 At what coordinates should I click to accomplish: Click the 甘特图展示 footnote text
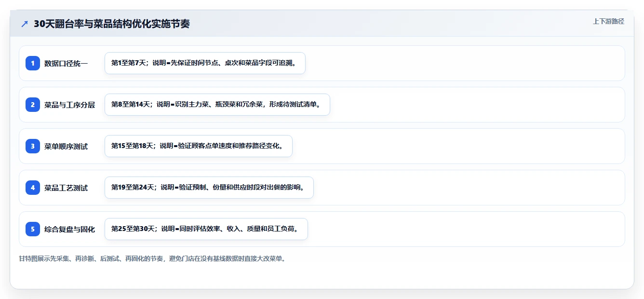(x=152, y=258)
